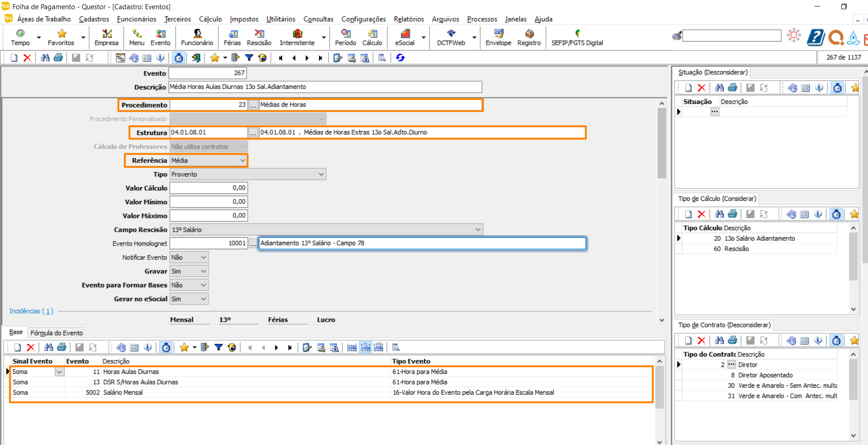
Task: Change the Notificar Evento option
Action: coord(203,258)
